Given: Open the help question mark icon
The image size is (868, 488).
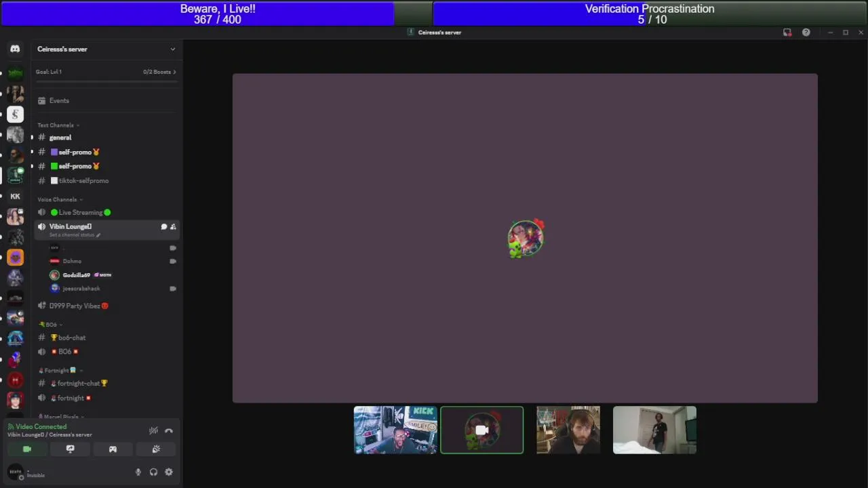Looking at the screenshot, I should coord(806,33).
